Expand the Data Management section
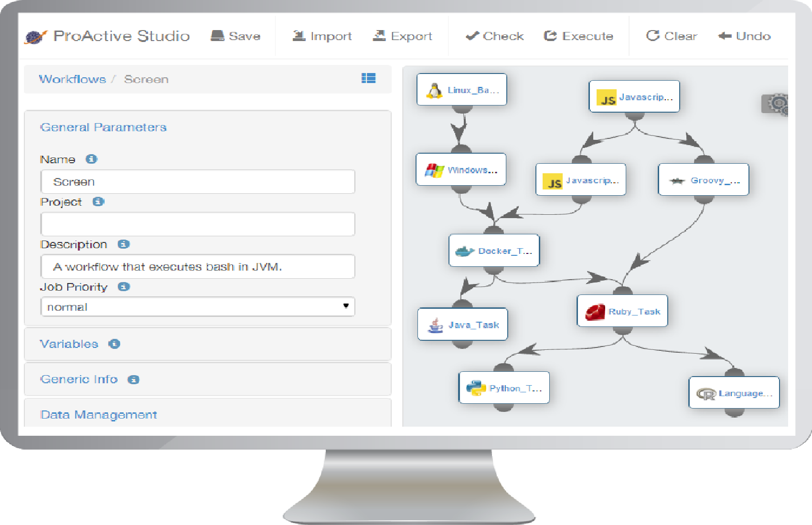The width and height of the screenshot is (812, 525). (99, 415)
